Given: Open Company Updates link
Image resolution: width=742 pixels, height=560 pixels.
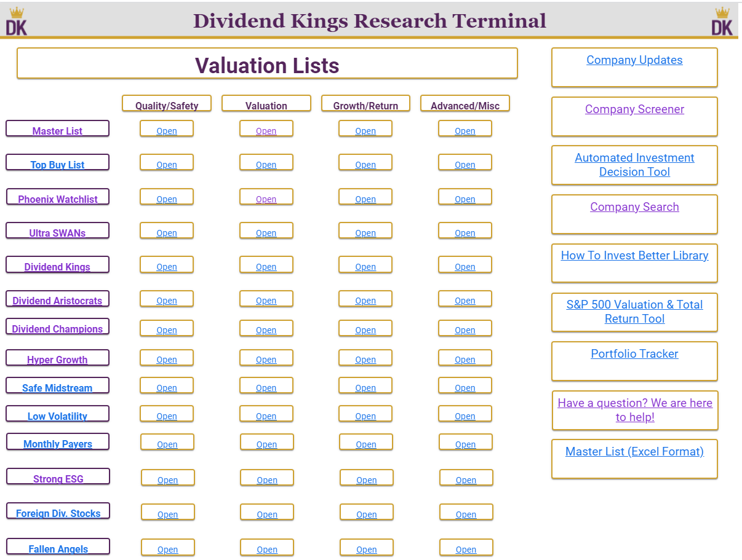Looking at the screenshot, I should (634, 60).
